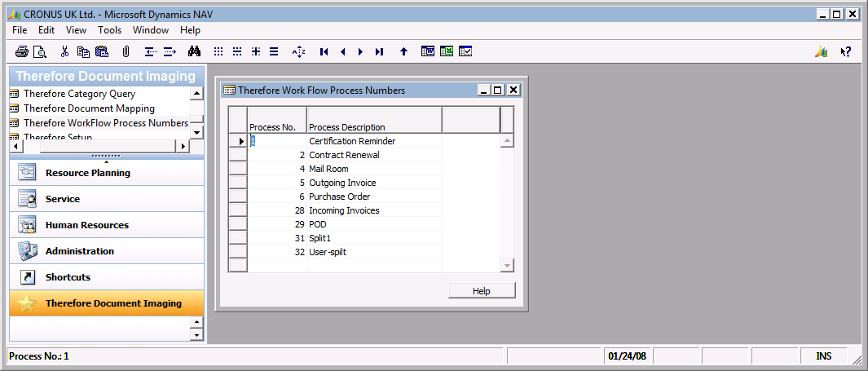868x371 pixels.
Task: Open Find with the binoculars icon
Action: click(194, 51)
